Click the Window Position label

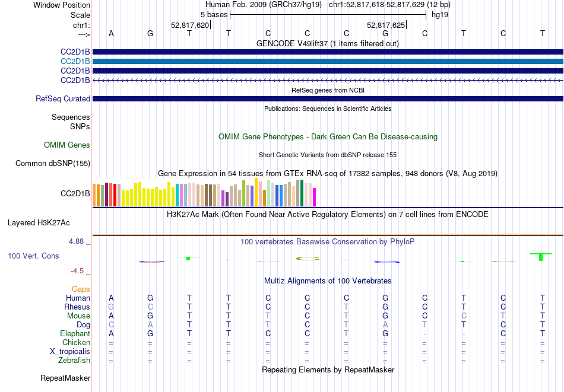62,5
